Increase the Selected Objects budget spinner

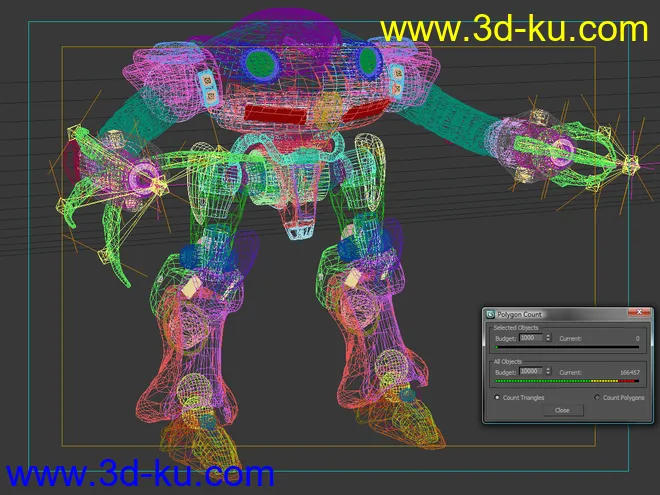pos(548,336)
